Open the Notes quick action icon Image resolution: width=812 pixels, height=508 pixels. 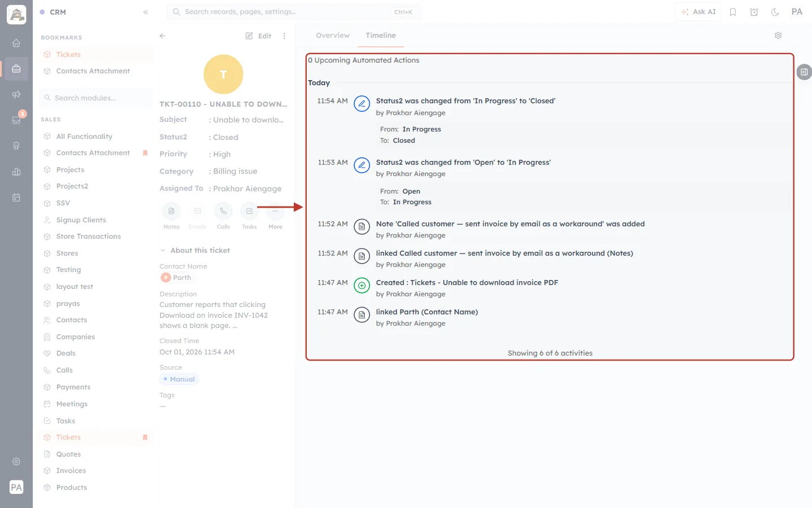tap(171, 211)
